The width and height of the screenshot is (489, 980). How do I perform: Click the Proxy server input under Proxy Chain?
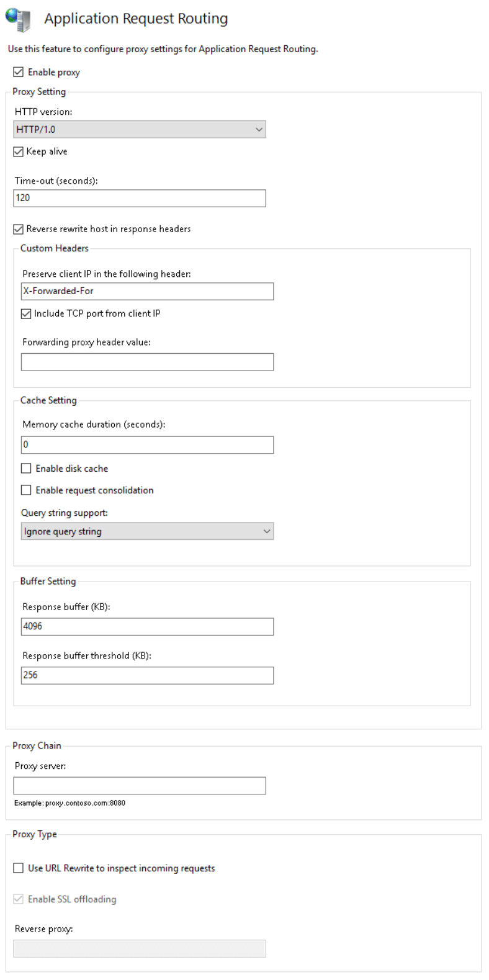(x=140, y=785)
